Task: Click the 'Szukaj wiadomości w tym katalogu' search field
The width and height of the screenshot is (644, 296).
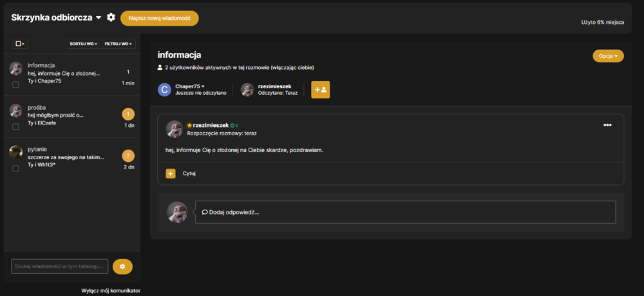Action: click(59, 266)
